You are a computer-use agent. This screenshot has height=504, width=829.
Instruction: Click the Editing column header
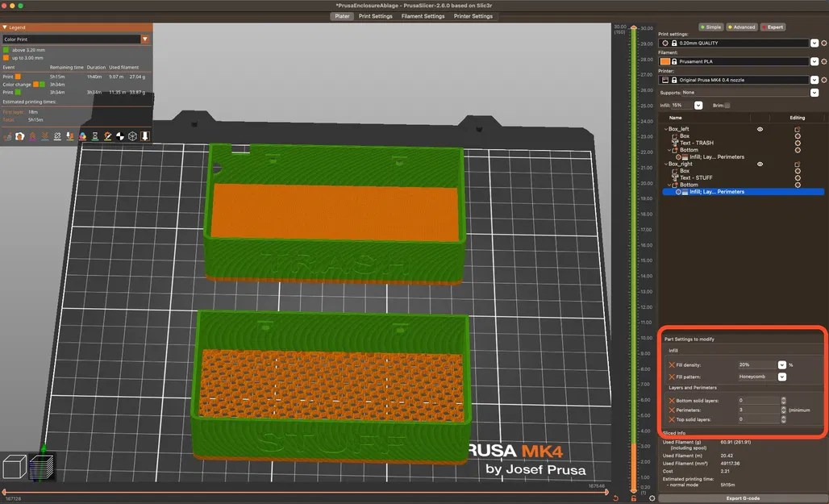[x=798, y=118]
